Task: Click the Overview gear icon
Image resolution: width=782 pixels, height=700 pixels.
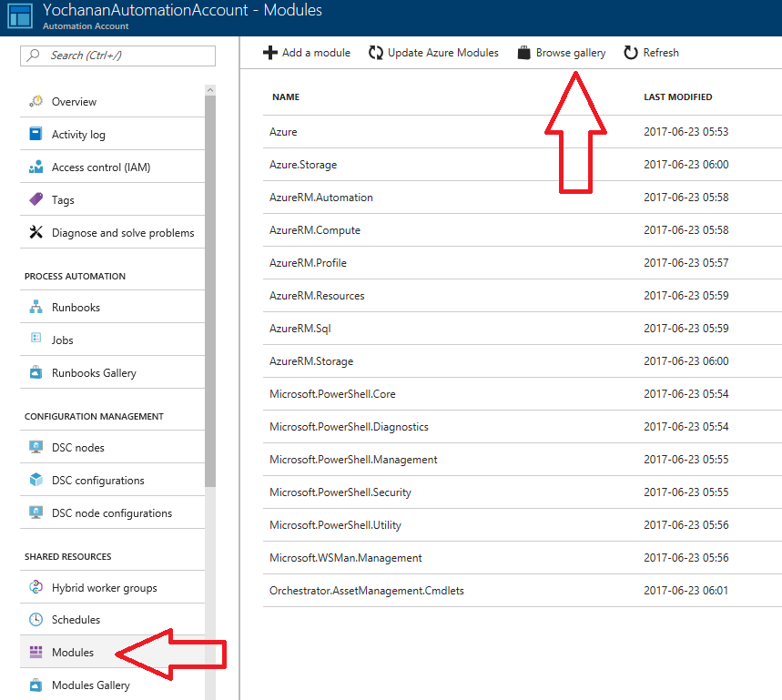Action: (x=36, y=101)
